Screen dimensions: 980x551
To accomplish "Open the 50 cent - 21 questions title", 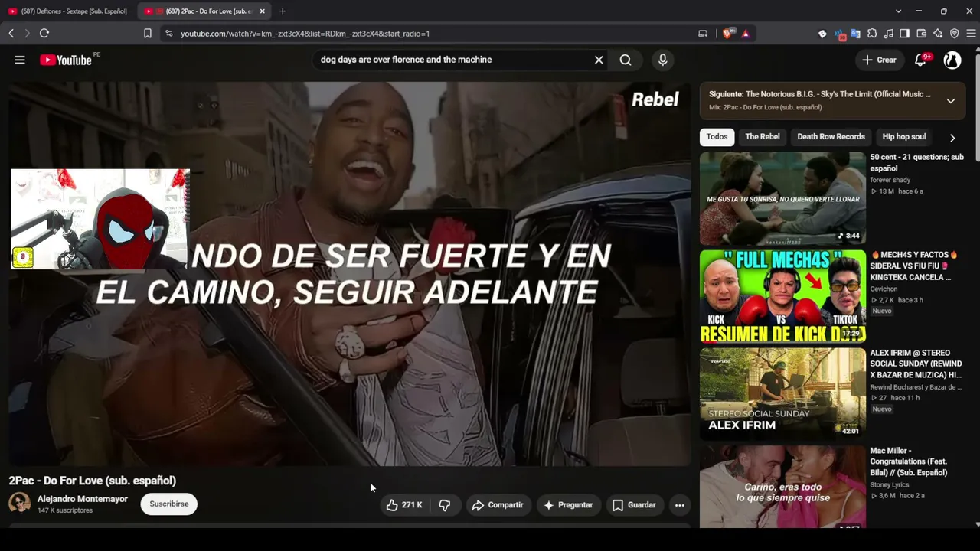I will click(916, 162).
